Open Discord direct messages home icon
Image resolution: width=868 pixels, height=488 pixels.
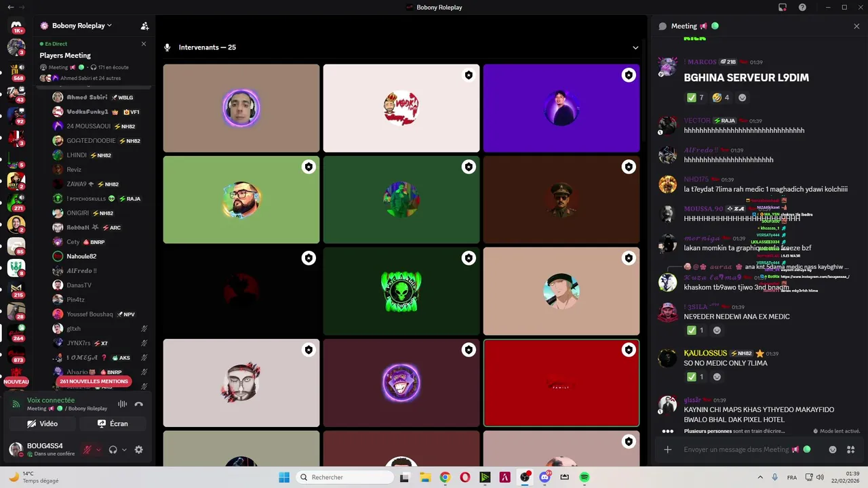16,26
